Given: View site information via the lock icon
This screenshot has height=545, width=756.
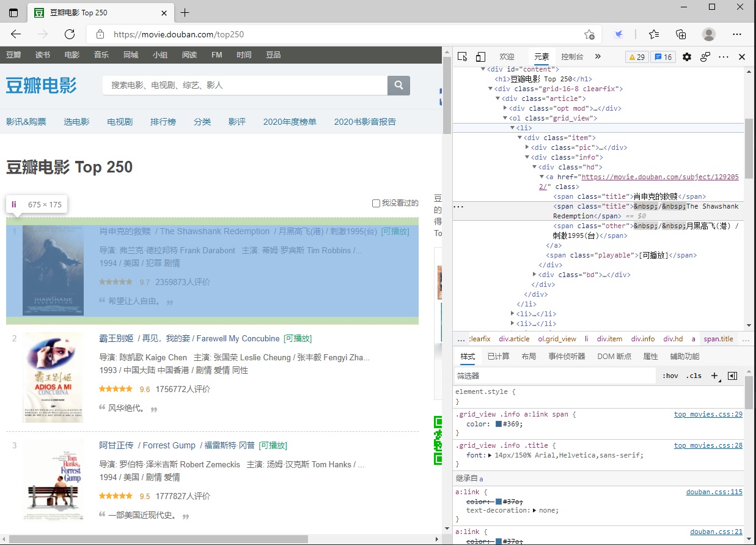Looking at the screenshot, I should (x=100, y=34).
